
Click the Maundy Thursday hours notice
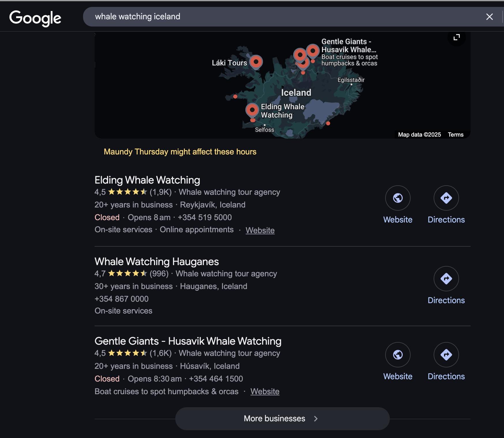pyautogui.click(x=180, y=152)
